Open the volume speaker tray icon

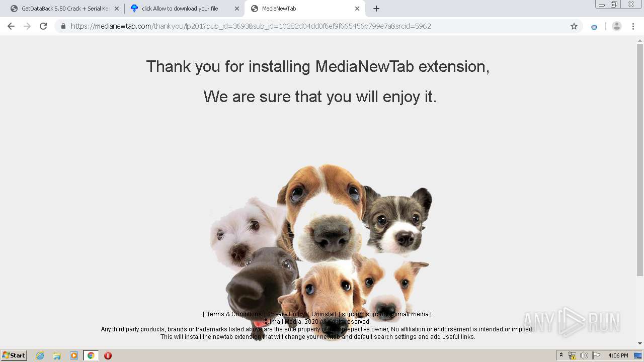coord(584,355)
